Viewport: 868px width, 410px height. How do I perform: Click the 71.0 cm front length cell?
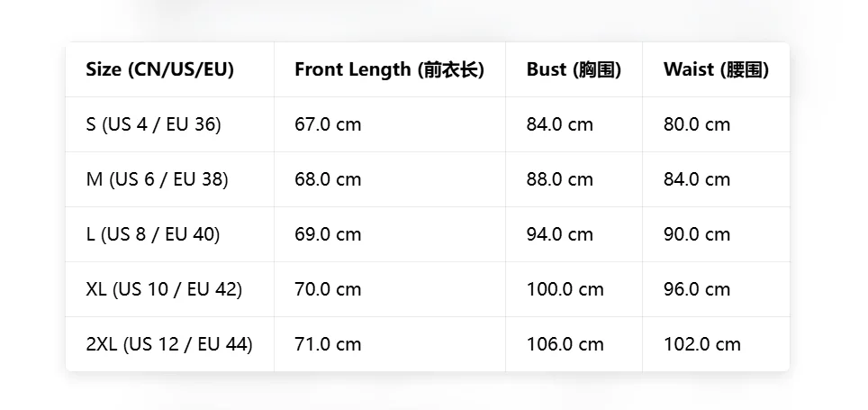pos(390,344)
